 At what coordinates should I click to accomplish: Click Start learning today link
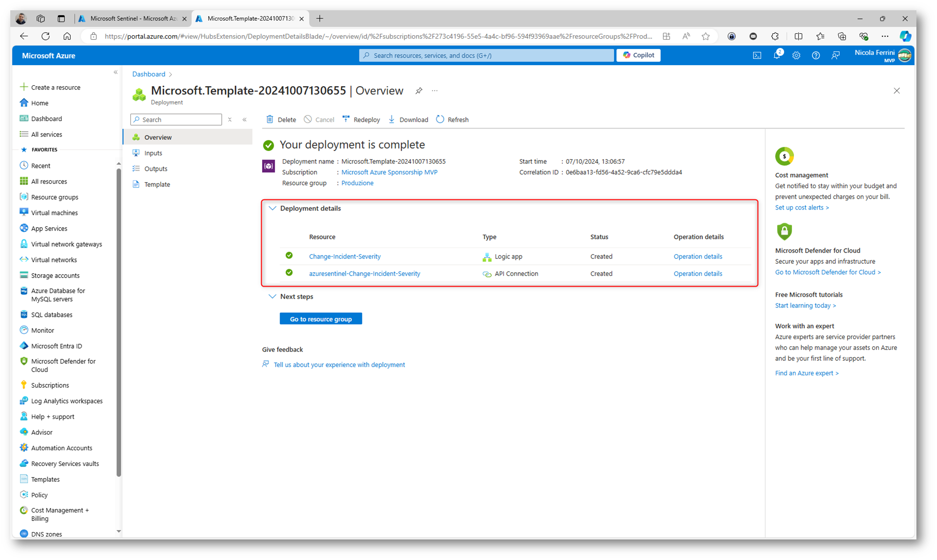[x=805, y=305]
